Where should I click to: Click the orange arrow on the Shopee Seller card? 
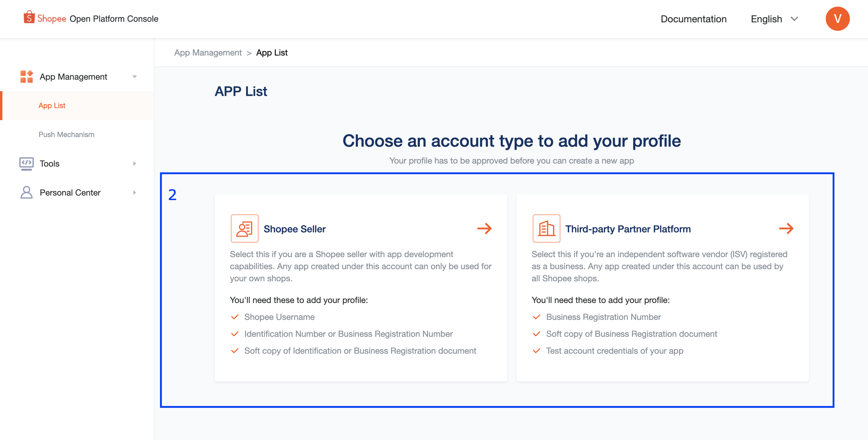point(484,228)
